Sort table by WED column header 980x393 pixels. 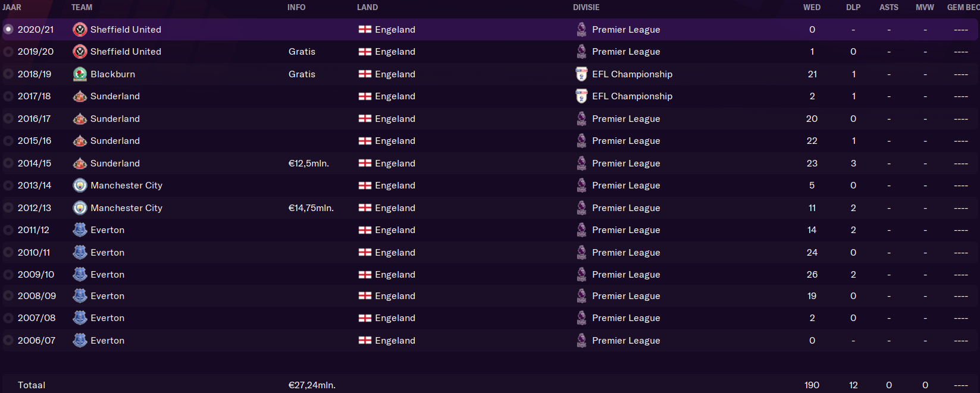pyautogui.click(x=812, y=7)
